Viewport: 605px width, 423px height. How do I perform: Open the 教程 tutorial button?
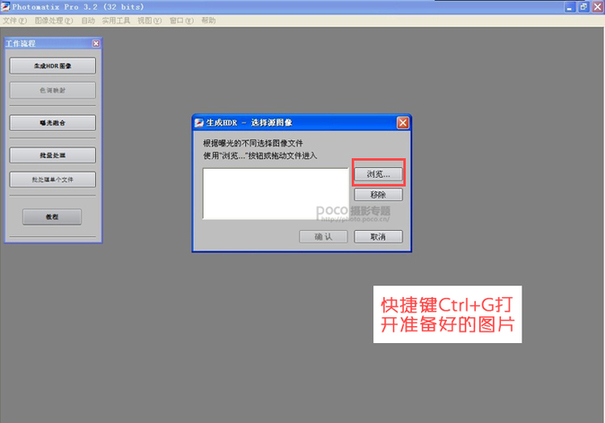click(52, 216)
